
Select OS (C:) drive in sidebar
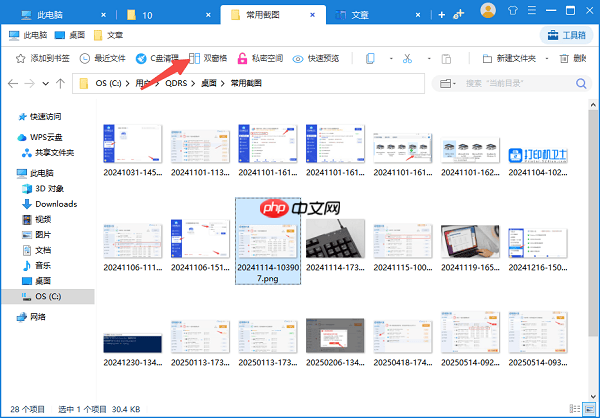click(x=48, y=296)
